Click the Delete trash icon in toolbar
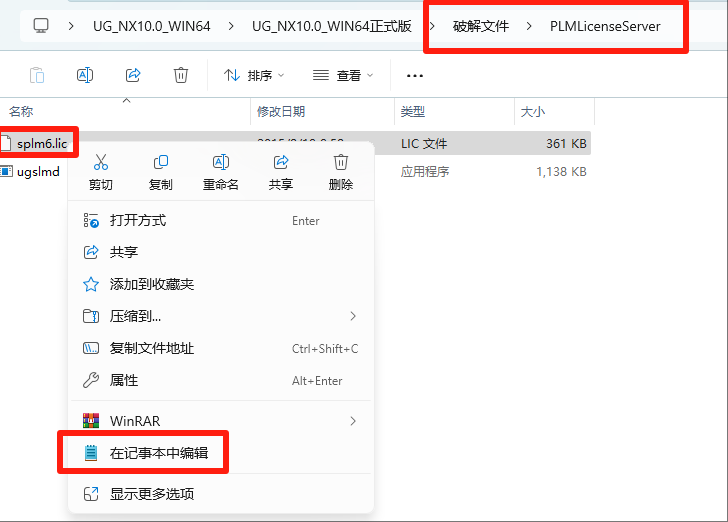This screenshot has width=728, height=522. (x=181, y=75)
